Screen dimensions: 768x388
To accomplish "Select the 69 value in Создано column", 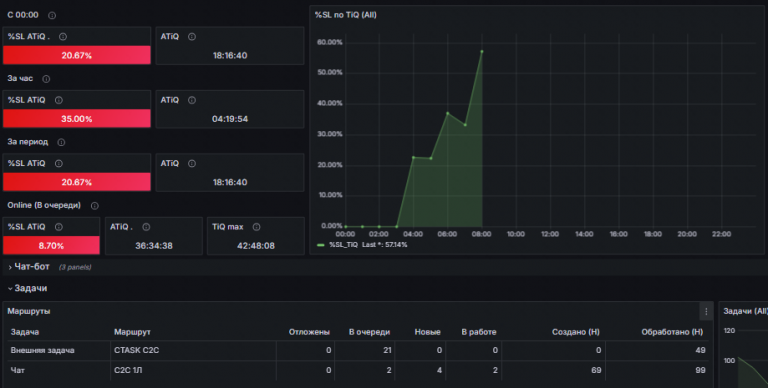I will (596, 370).
